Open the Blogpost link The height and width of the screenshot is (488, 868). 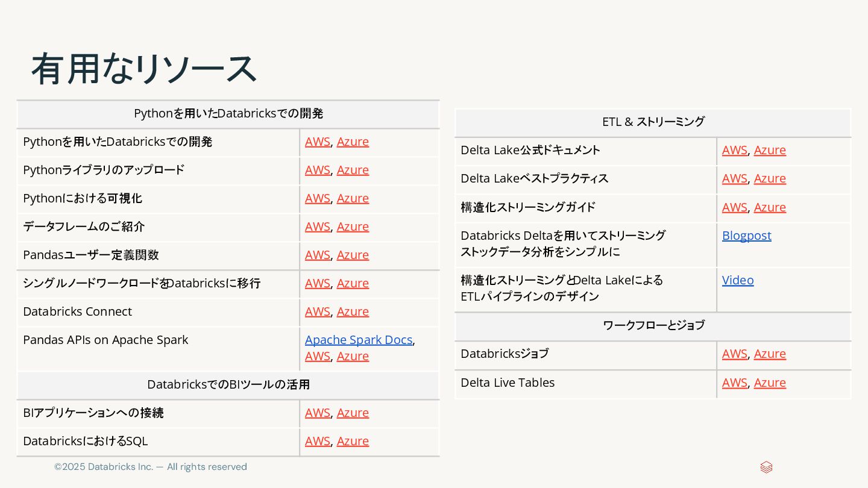(747, 236)
